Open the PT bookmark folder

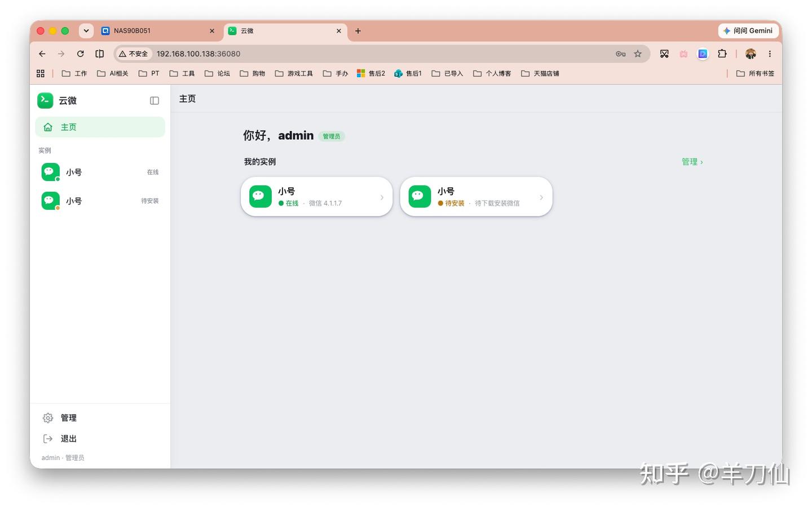(x=149, y=73)
